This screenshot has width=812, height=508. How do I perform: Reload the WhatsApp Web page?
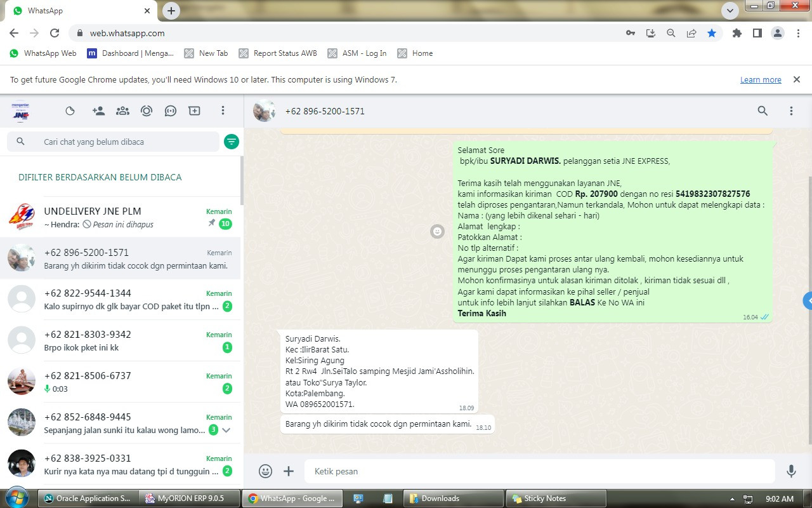pyautogui.click(x=55, y=33)
